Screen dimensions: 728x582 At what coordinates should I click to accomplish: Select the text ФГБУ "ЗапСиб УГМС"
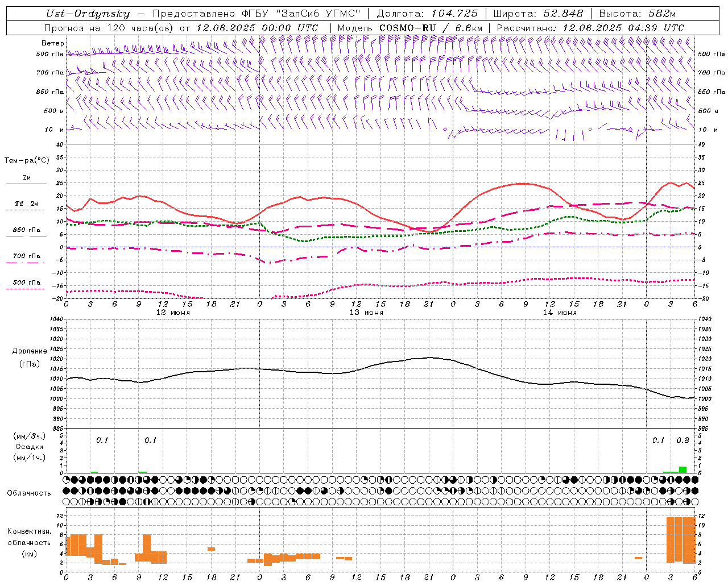point(301,14)
